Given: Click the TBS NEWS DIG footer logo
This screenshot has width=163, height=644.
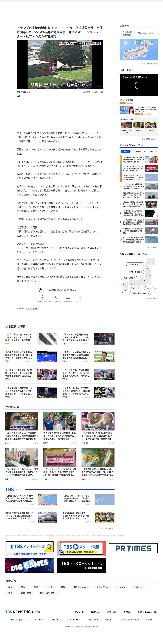Looking at the screenshot, I should [22, 612].
